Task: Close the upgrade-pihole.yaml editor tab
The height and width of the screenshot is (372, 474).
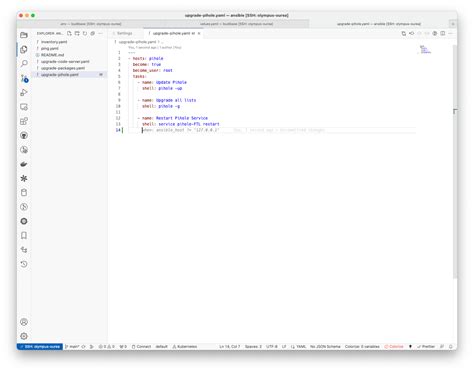Action: 199,33
